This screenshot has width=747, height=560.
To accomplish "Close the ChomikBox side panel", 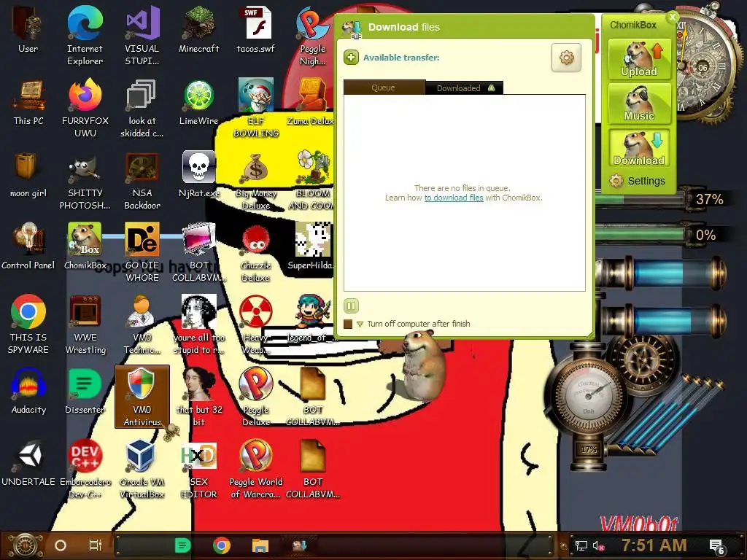I will coord(672,17).
